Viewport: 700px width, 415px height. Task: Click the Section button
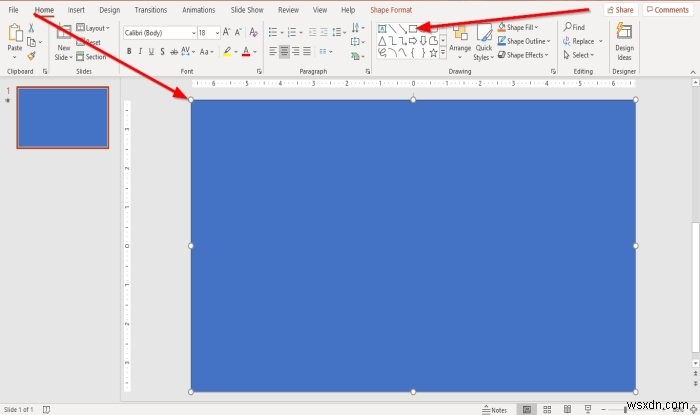(x=92, y=57)
